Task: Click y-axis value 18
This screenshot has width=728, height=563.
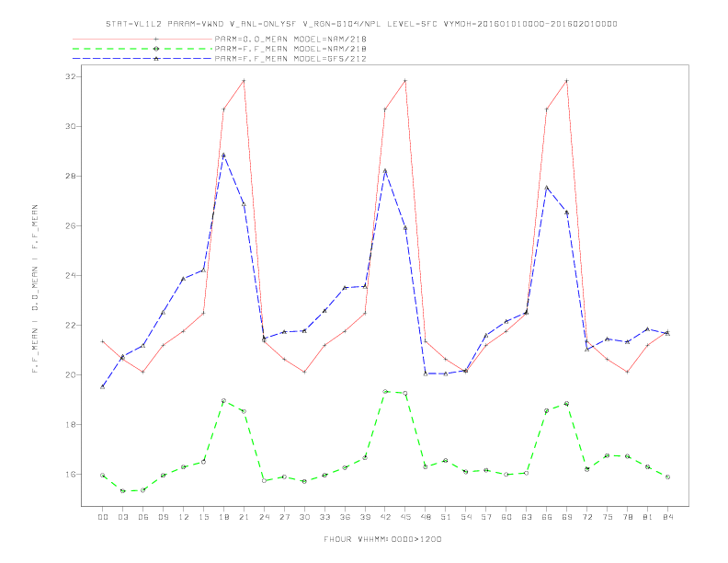Action: click(x=70, y=425)
